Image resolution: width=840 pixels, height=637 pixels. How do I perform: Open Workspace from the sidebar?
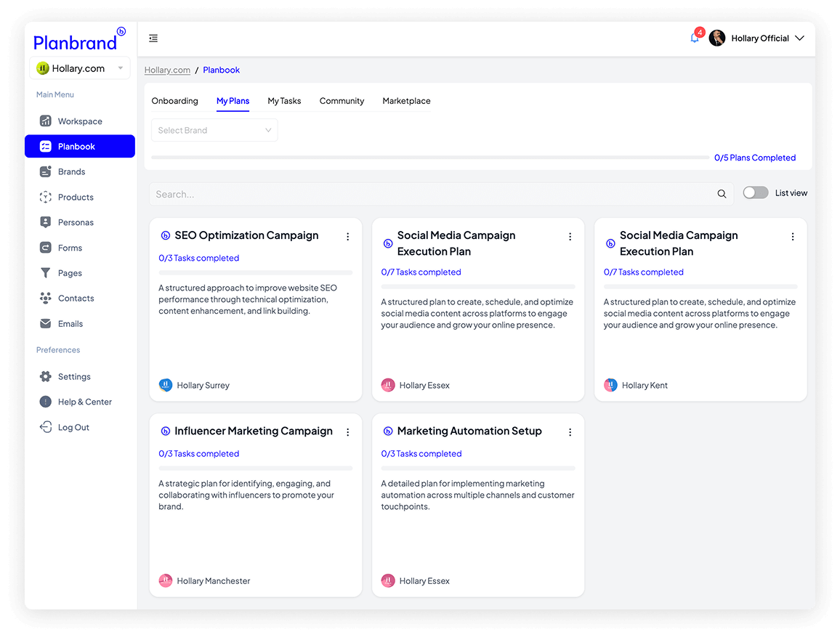click(80, 121)
